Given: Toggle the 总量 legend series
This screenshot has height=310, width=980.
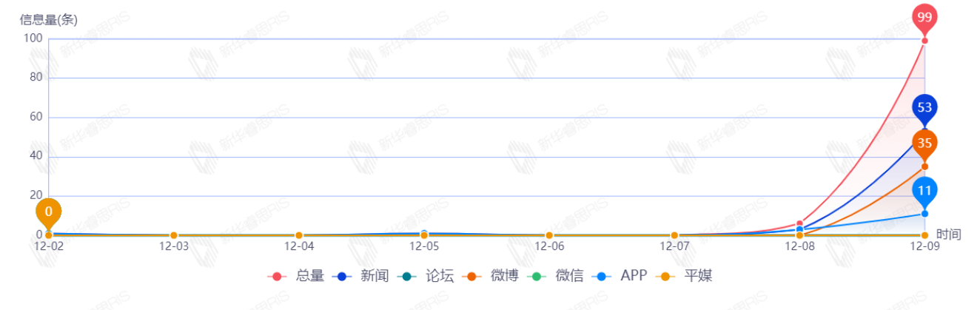Looking at the screenshot, I should 296,276.
